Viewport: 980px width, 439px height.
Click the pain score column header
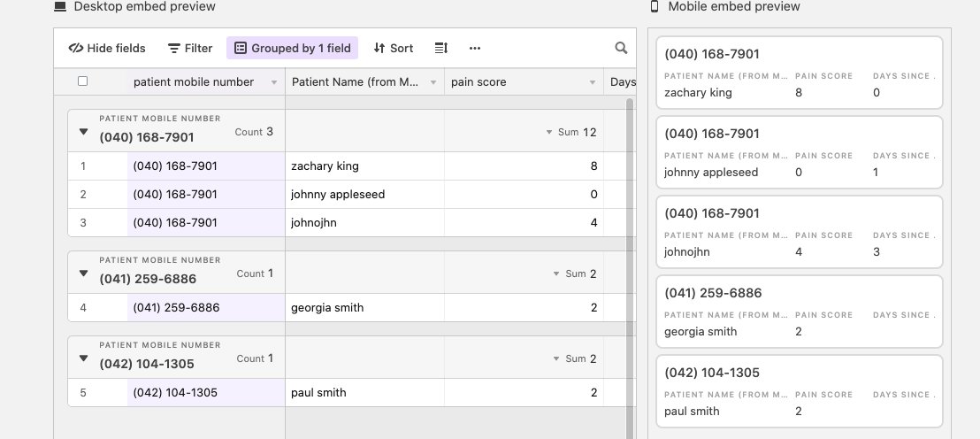(524, 82)
